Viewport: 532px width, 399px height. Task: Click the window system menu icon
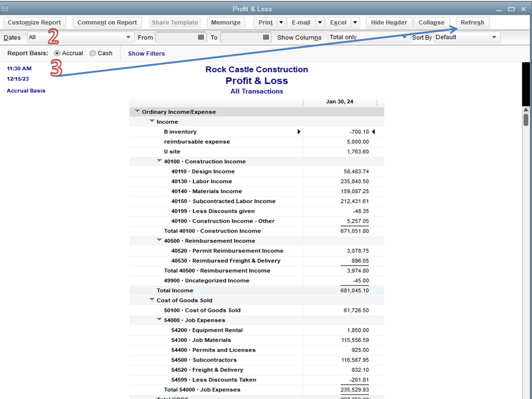[5, 9]
